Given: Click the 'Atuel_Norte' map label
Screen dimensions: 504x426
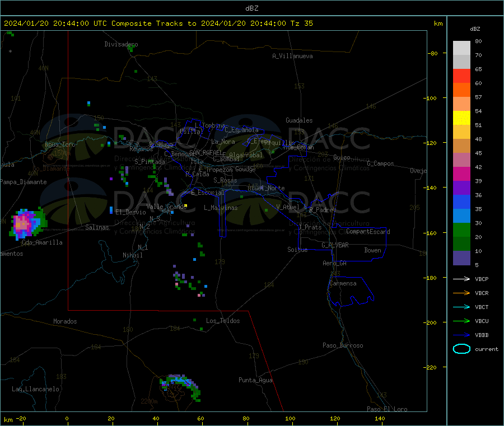Looking at the screenshot, I should [266, 188].
